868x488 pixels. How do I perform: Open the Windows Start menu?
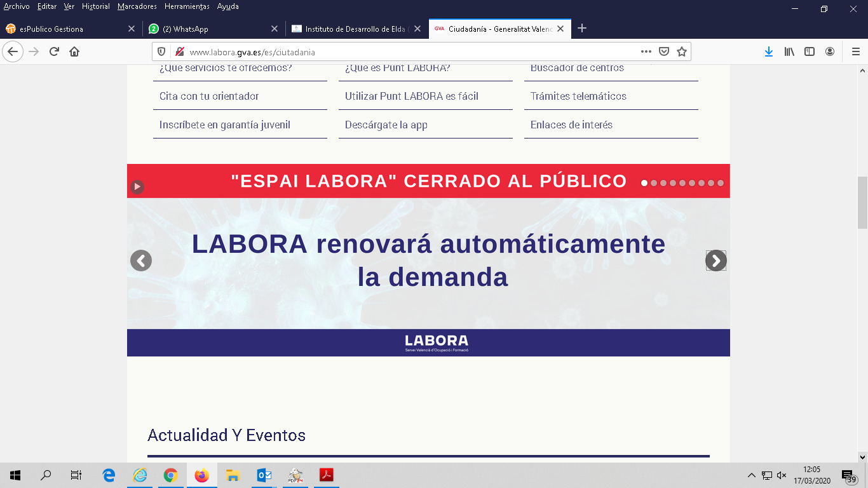[x=15, y=475]
